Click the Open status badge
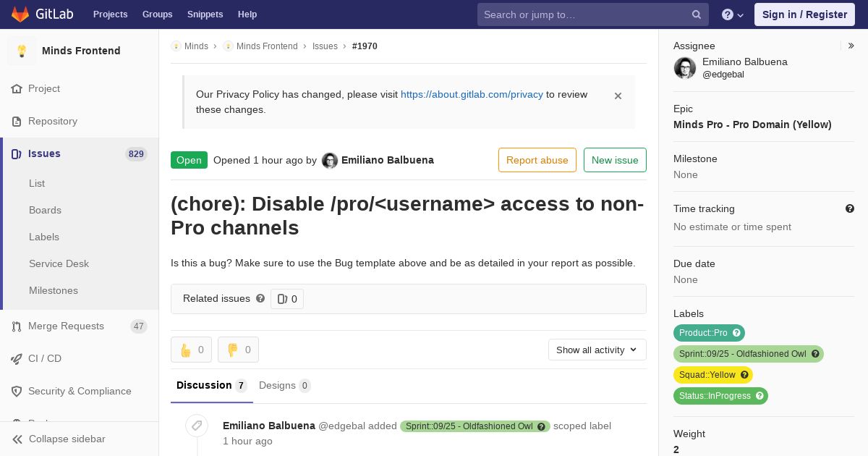 (x=189, y=160)
